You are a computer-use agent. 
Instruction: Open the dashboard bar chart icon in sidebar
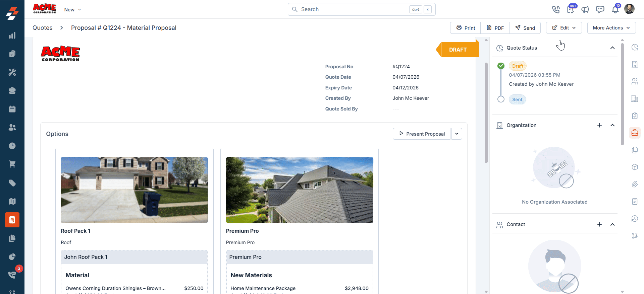12,35
